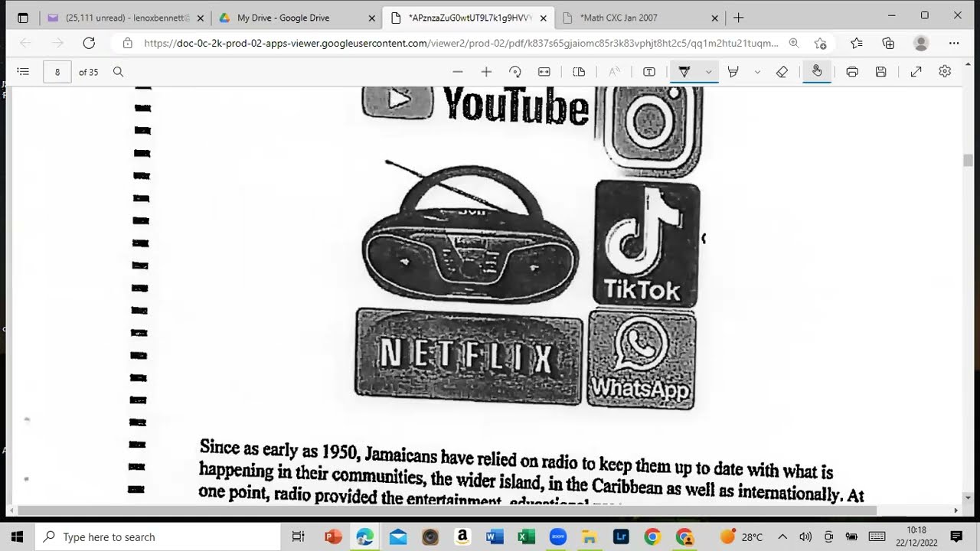Click the taskbar search box
980x551 pixels.
tap(159, 536)
